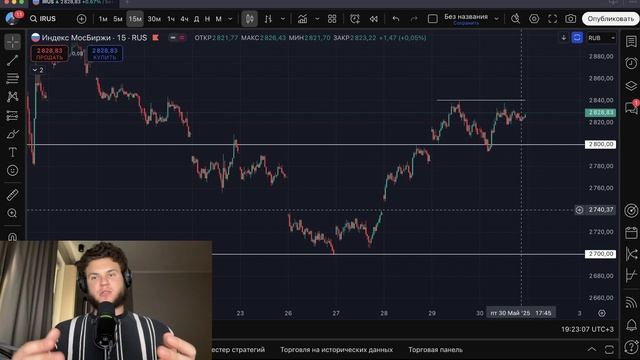Open the layout templates grid

332,19
